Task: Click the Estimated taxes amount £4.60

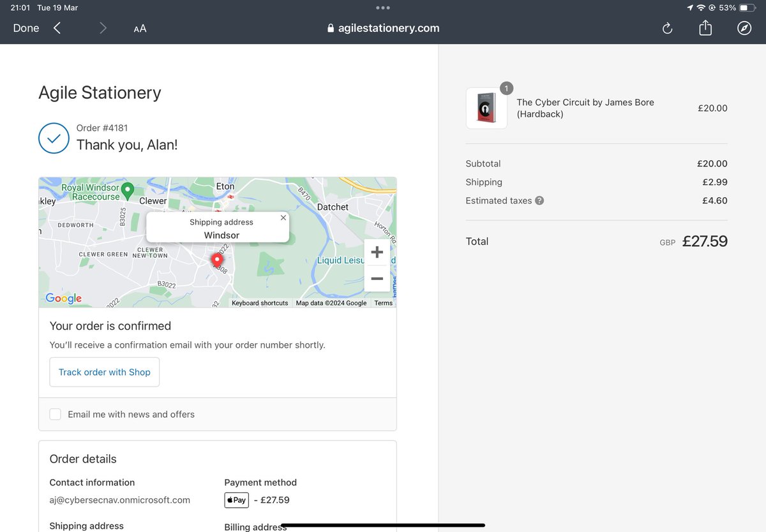Action: [715, 200]
